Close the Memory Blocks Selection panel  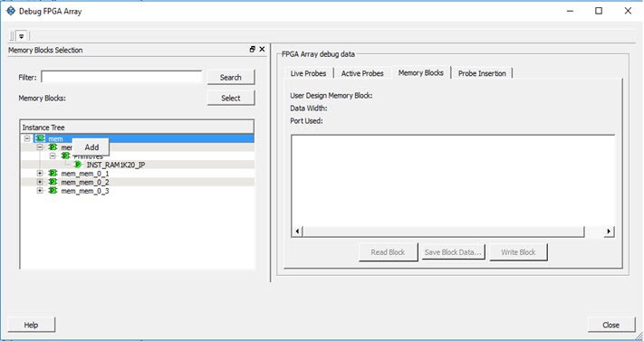[262, 49]
